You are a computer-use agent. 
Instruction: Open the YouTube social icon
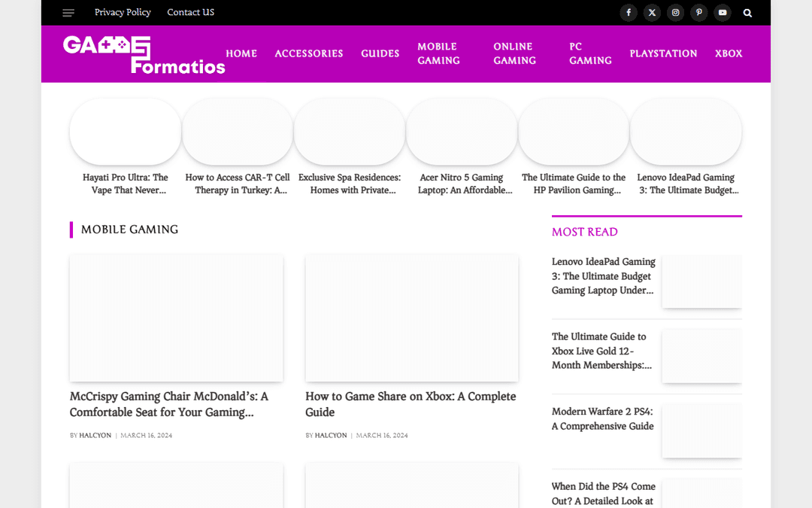pos(723,13)
